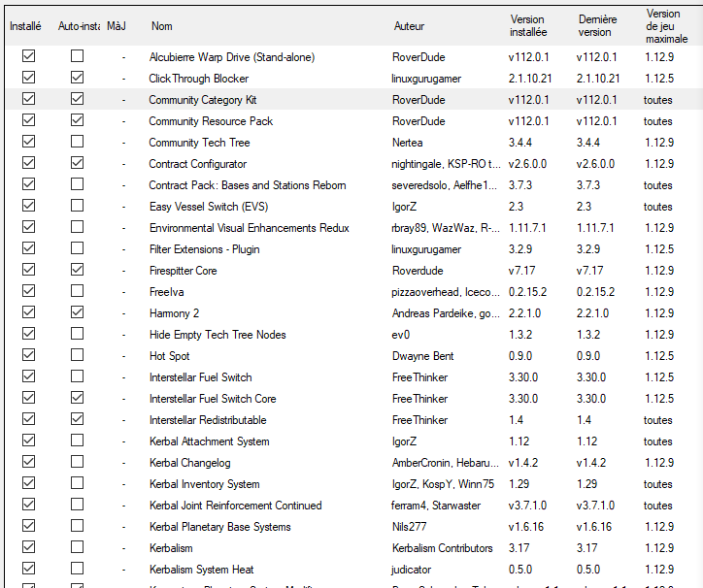
Task: Sort by Dernière version column header
Action: coord(597,26)
